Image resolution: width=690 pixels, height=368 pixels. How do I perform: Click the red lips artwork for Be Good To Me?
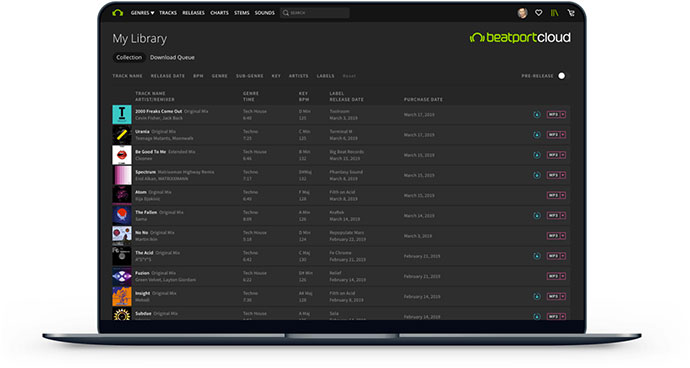pos(122,155)
